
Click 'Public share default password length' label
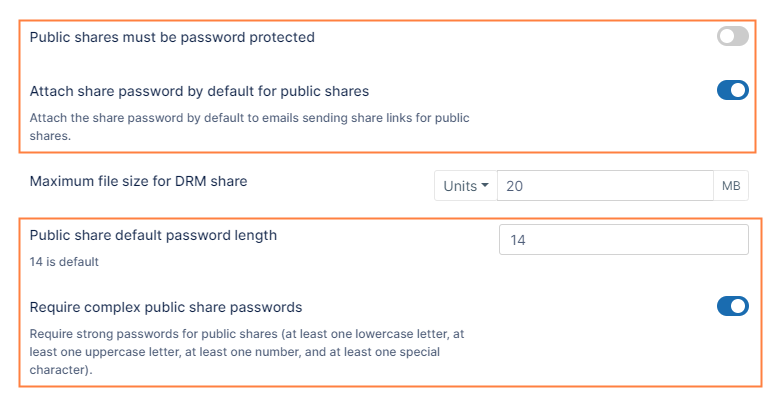pos(153,235)
